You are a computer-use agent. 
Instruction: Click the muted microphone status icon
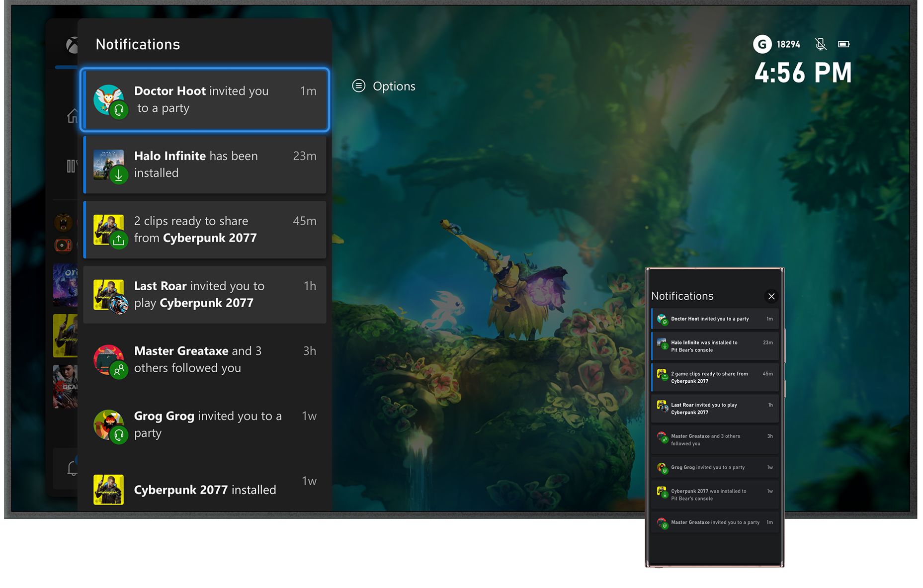click(821, 44)
